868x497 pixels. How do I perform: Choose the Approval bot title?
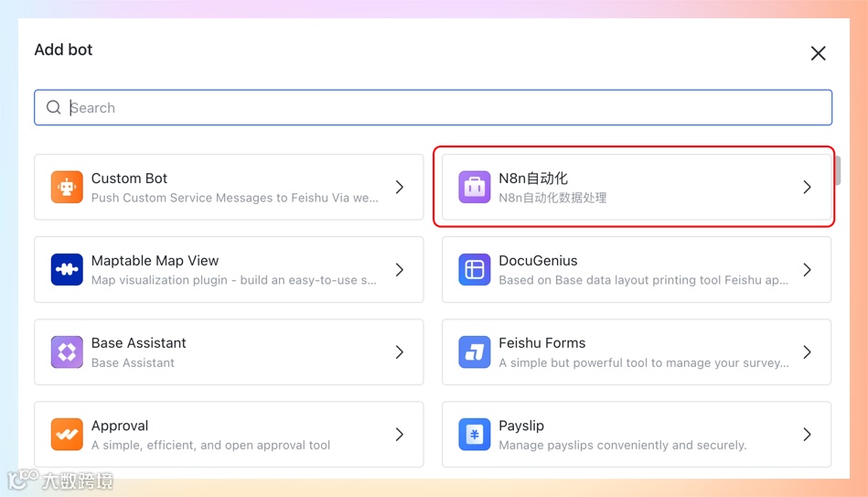coord(120,426)
